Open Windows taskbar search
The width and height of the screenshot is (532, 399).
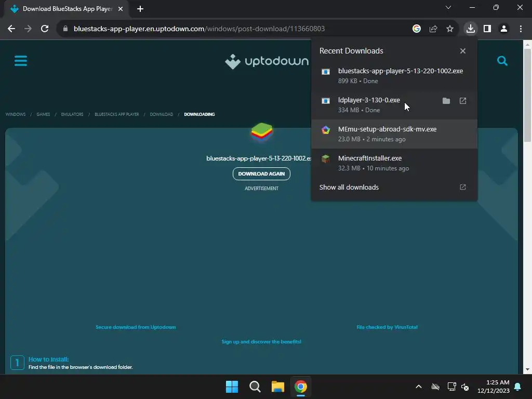(x=255, y=387)
